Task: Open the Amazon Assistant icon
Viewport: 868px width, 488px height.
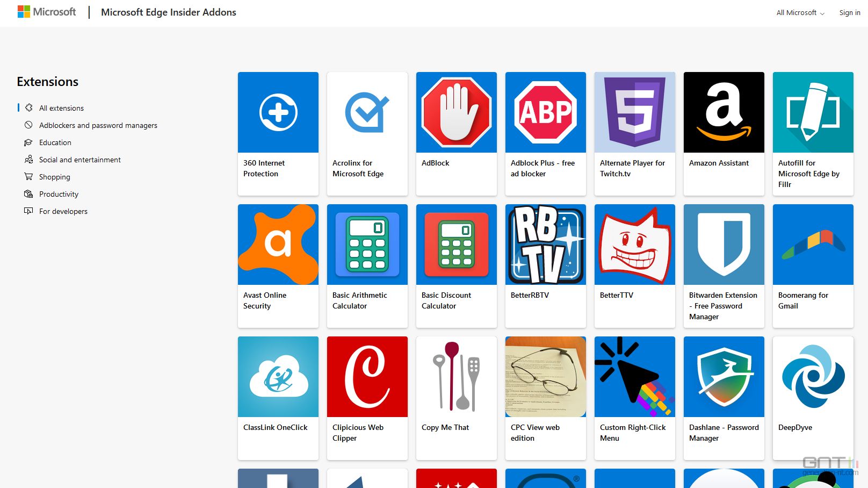Action: [x=724, y=112]
